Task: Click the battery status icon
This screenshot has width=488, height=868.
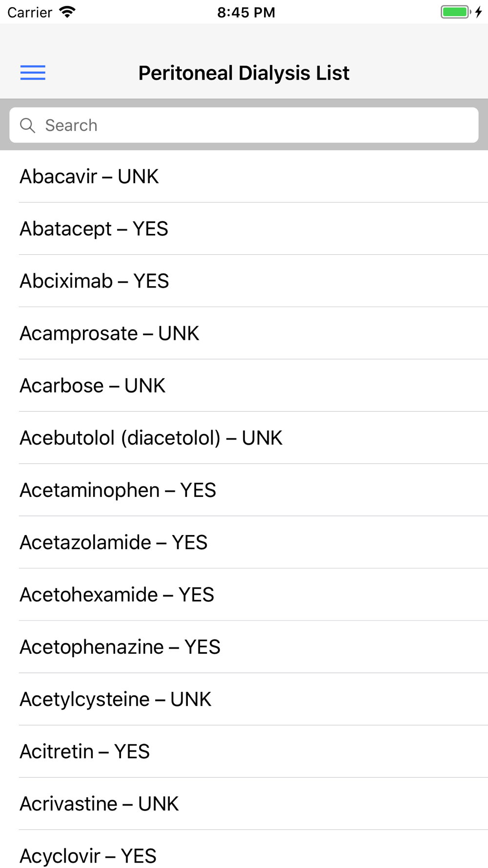Action: coord(456,12)
